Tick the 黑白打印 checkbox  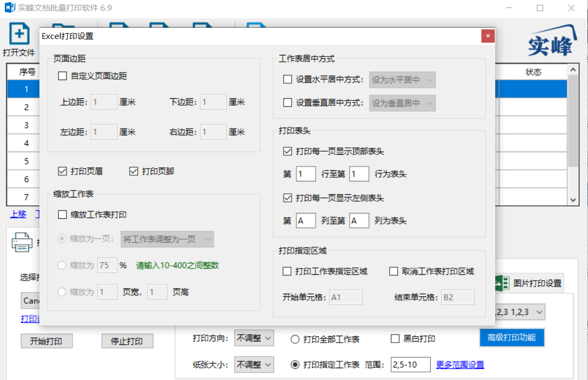pyautogui.click(x=395, y=339)
